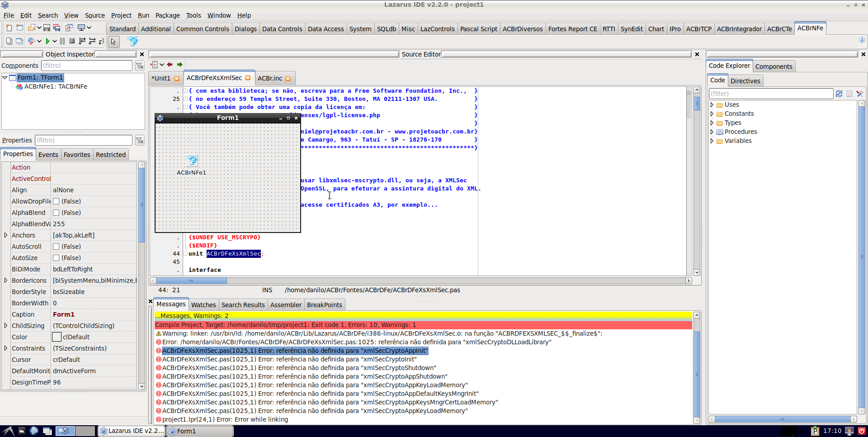Toggle the AutoScroll checkbox
The width and height of the screenshot is (868, 437).
pyautogui.click(x=56, y=247)
